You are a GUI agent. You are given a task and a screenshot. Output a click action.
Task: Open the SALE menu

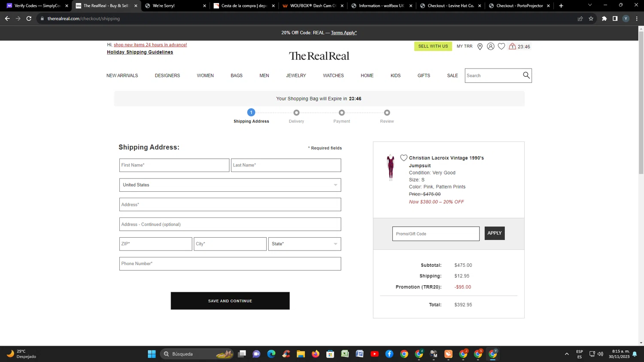pos(453,75)
